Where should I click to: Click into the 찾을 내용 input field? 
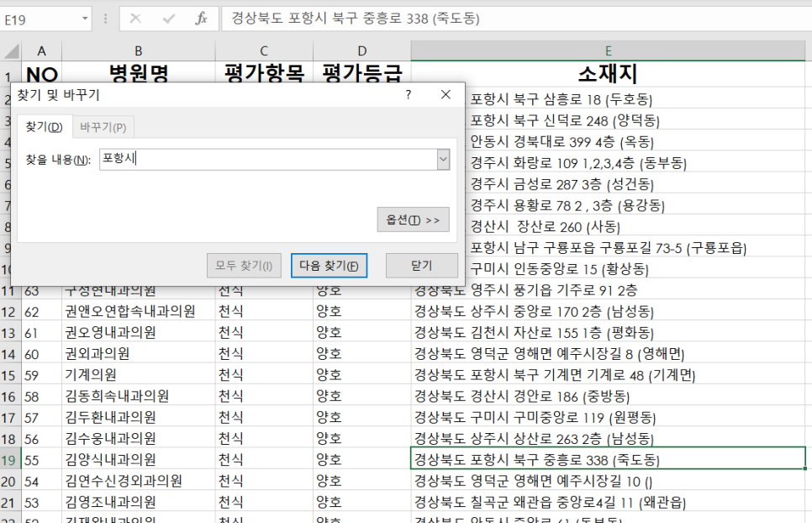(268, 160)
